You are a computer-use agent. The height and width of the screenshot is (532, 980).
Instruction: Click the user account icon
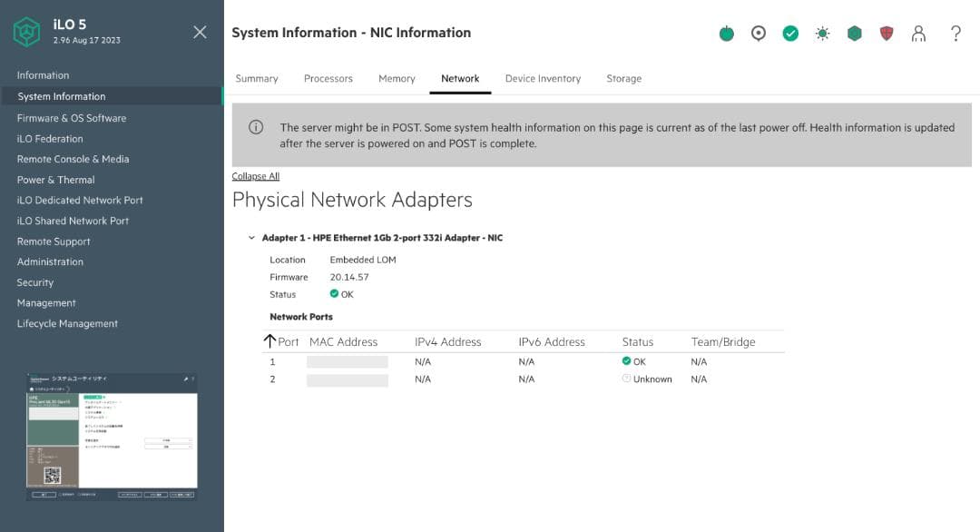pos(919,33)
